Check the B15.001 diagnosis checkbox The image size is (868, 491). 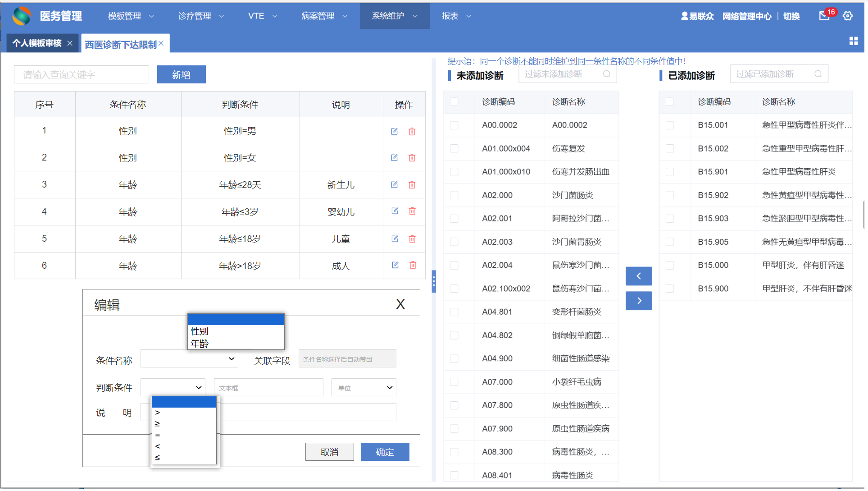[670, 125]
